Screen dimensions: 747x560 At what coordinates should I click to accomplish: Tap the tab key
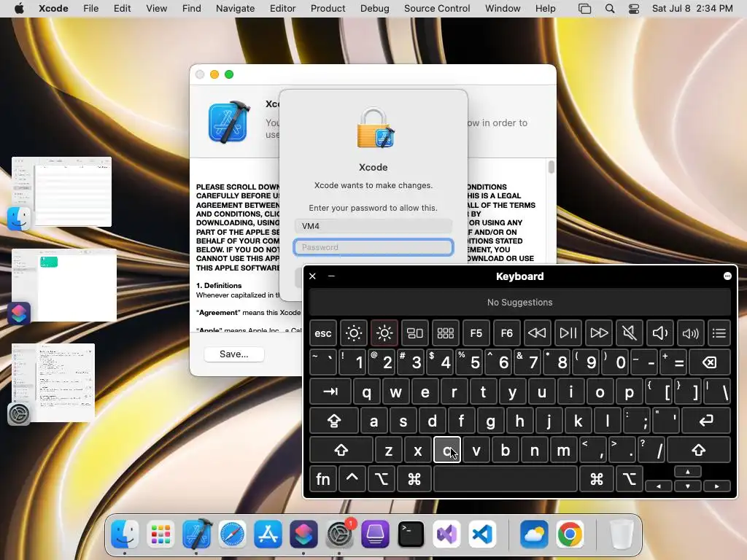330,392
